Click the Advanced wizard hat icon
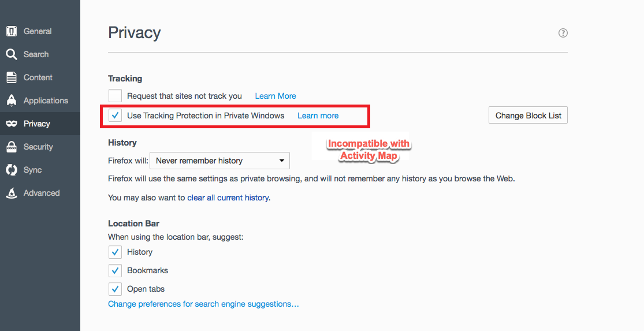 12,193
